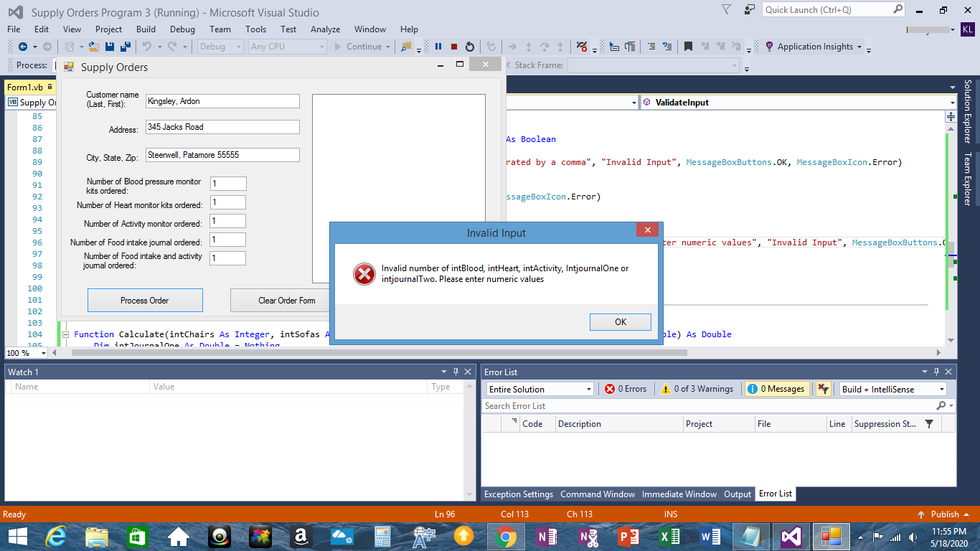Click the Customer name field
Image resolution: width=980 pixels, height=551 pixels.
click(x=222, y=101)
